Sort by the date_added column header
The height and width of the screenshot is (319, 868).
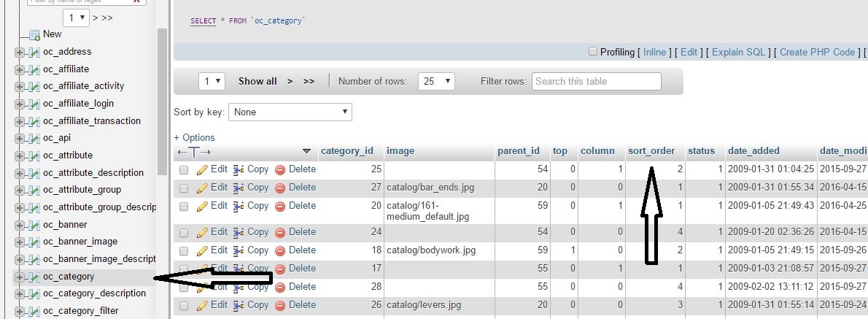(753, 150)
